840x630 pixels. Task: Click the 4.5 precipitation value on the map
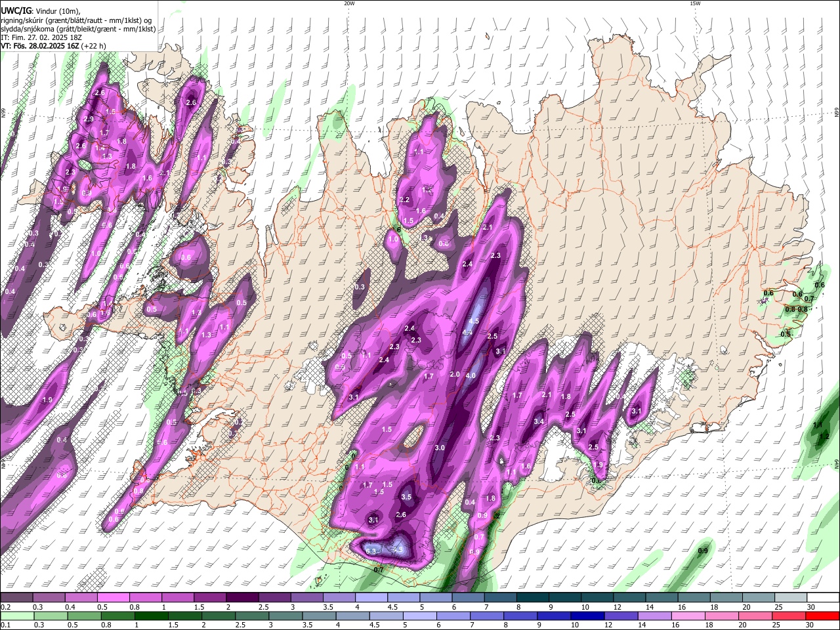coord(473,322)
